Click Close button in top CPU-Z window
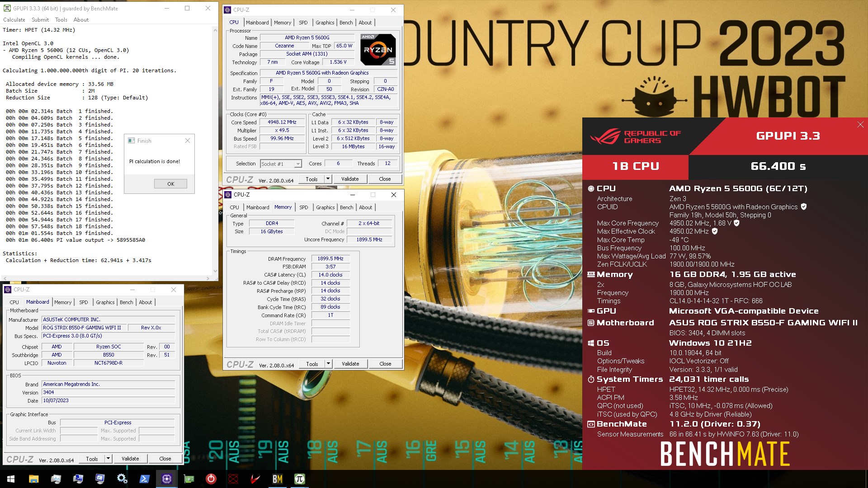Screen dimensions: 868x488 tap(385, 179)
